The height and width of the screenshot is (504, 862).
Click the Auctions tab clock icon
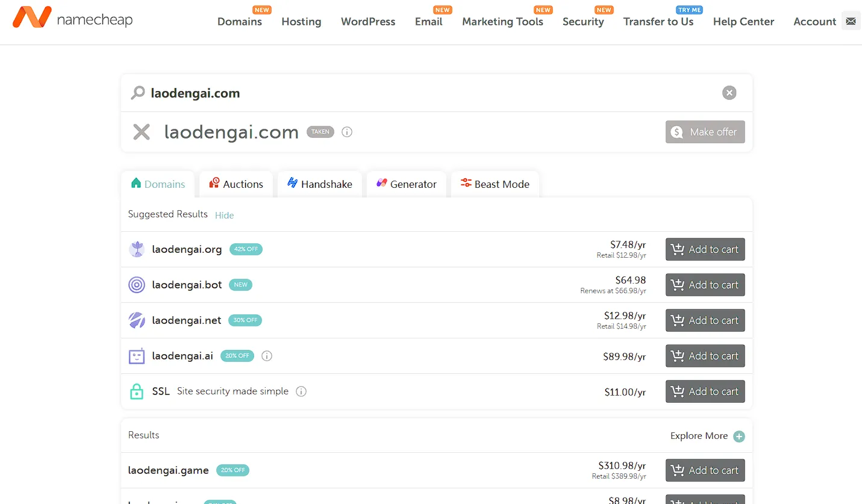click(x=214, y=183)
